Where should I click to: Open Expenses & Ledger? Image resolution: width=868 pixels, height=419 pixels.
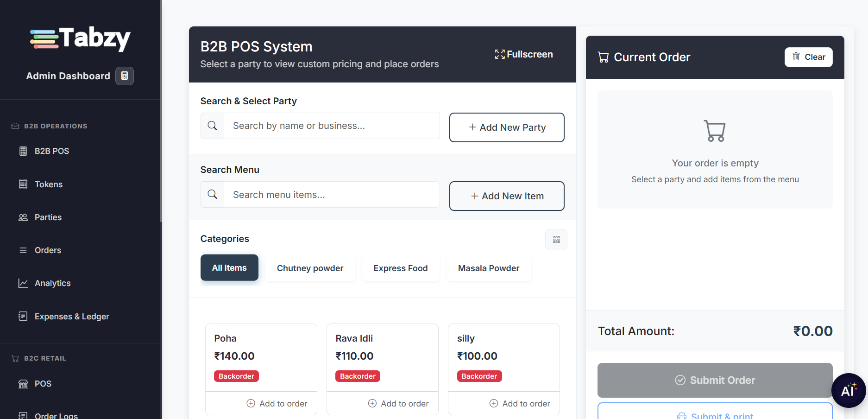(x=72, y=317)
